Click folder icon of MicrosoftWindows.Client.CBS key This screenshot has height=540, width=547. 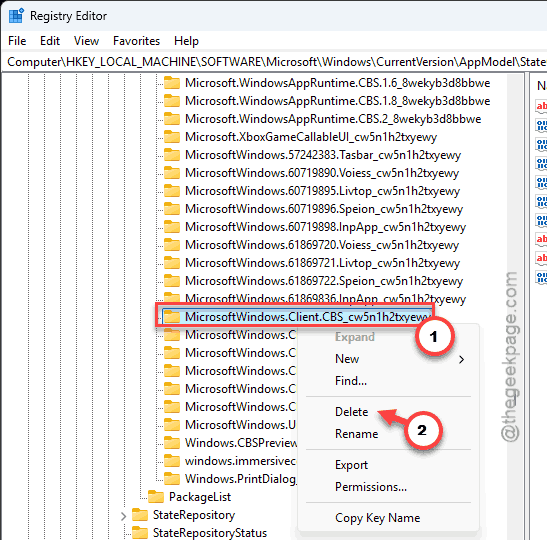pyautogui.click(x=172, y=317)
